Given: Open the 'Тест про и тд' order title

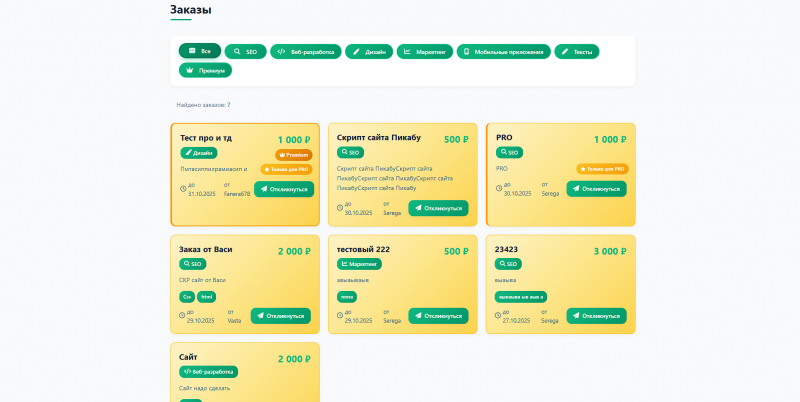Looking at the screenshot, I should [x=206, y=138].
